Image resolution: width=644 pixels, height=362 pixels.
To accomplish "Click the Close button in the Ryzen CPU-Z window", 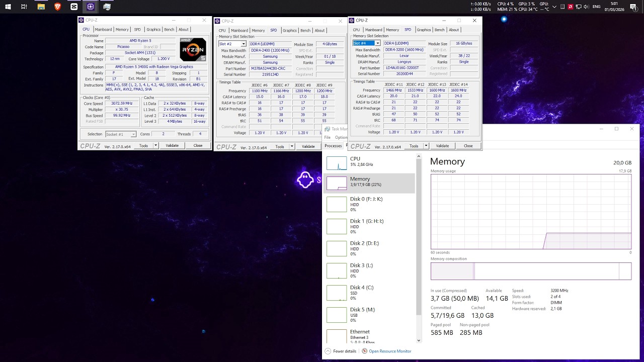I will [198, 145].
